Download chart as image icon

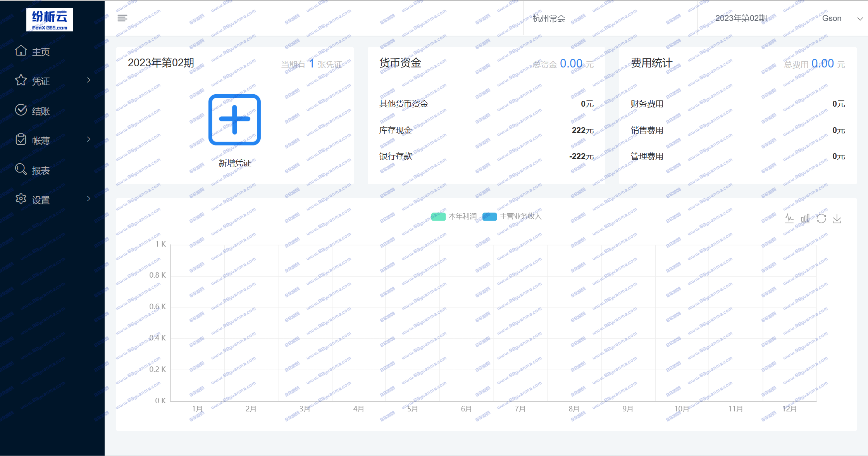pos(837,219)
